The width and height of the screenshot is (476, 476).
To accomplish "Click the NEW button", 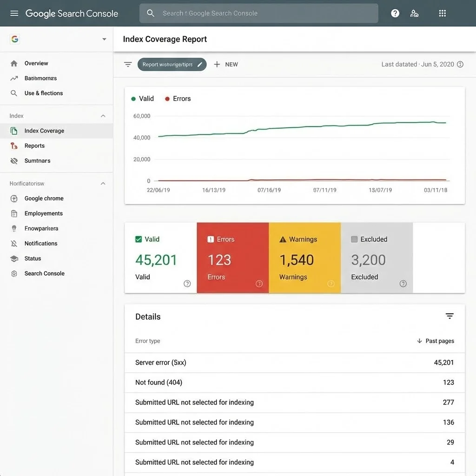I will coord(226,64).
